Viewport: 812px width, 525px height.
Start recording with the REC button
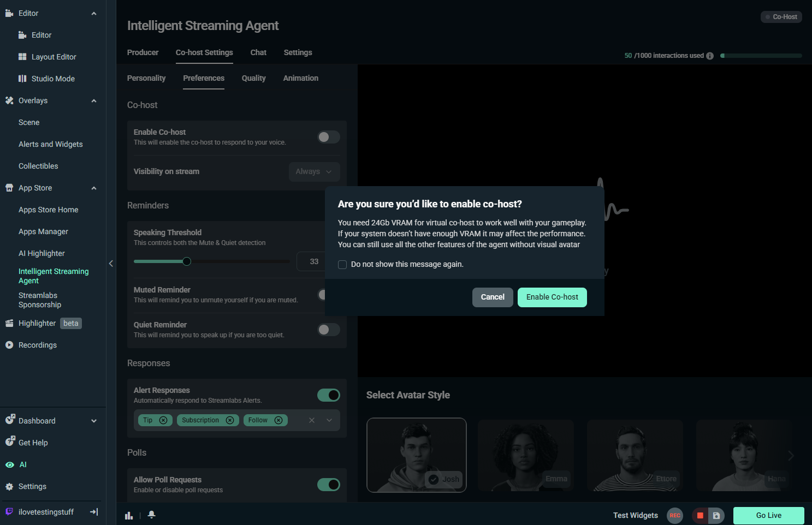[x=674, y=515]
